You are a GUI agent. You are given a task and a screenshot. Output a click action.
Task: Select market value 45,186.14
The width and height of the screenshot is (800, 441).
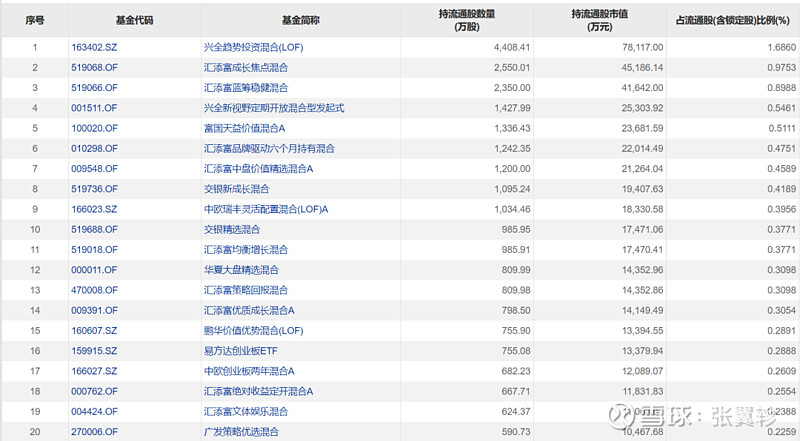pyautogui.click(x=642, y=67)
